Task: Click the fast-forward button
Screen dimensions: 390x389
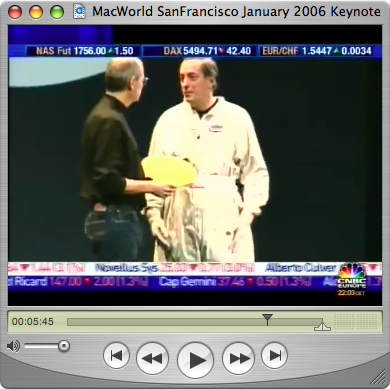Action: [238, 358]
